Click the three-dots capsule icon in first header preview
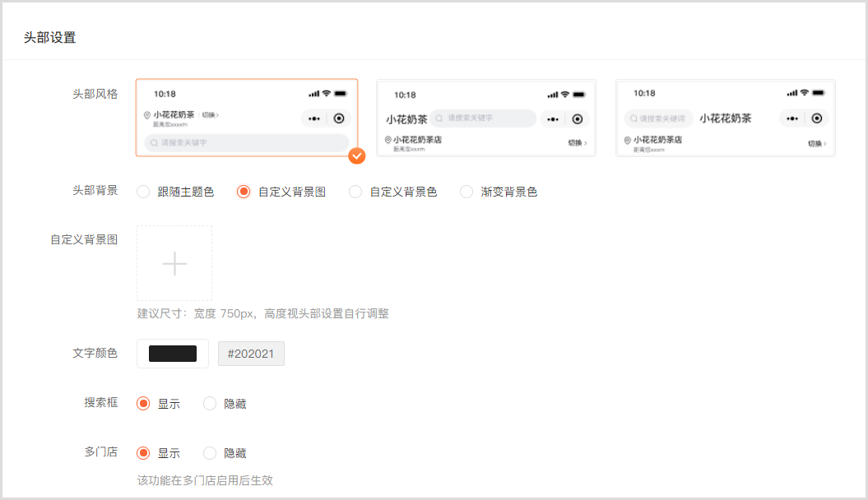868x500 pixels. pyautogui.click(x=314, y=118)
